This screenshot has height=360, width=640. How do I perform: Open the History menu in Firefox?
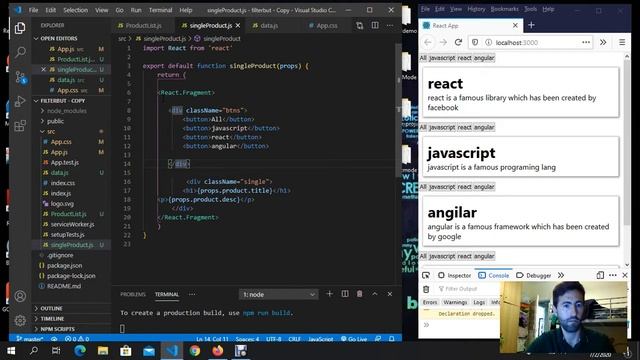tap(476, 9)
